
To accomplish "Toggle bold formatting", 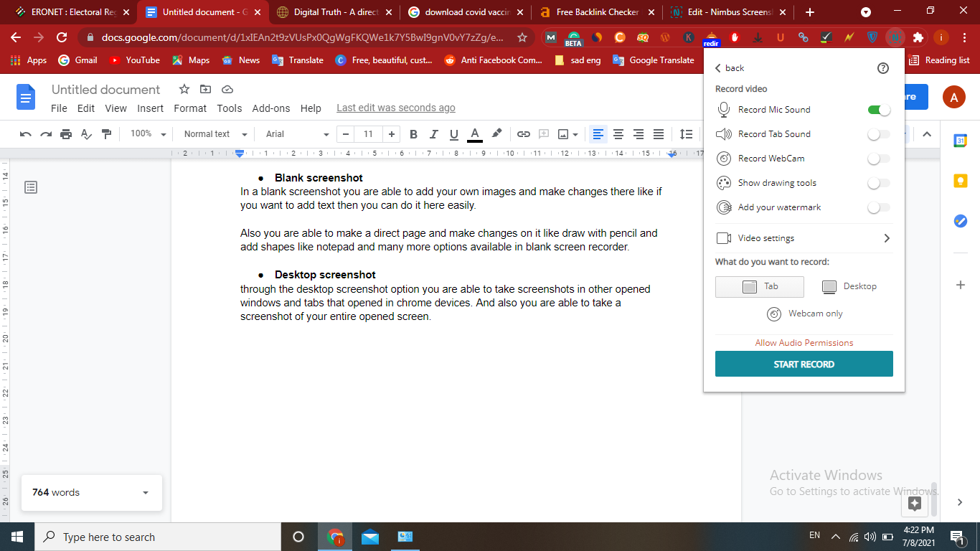I will [413, 134].
